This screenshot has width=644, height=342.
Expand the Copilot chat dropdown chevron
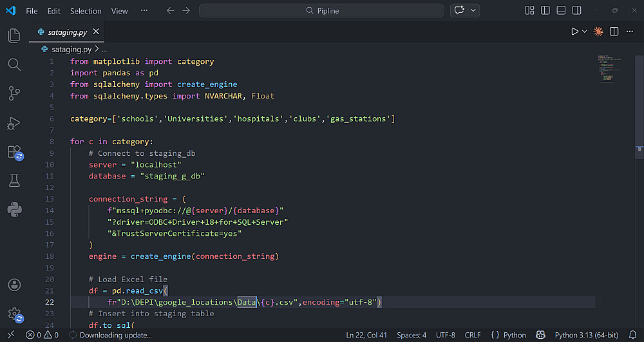tap(475, 10)
